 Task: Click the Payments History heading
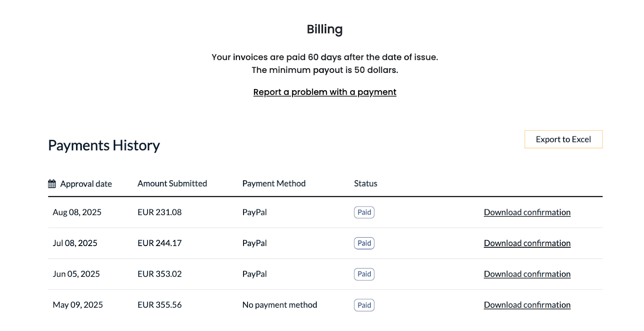click(104, 145)
